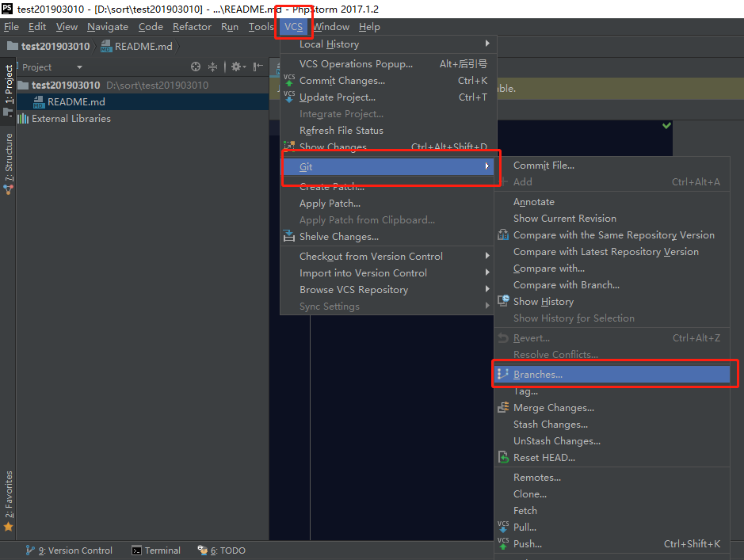The image size is (744, 560).
Task: Click the Pull icon in Git submenu
Action: pos(503,527)
